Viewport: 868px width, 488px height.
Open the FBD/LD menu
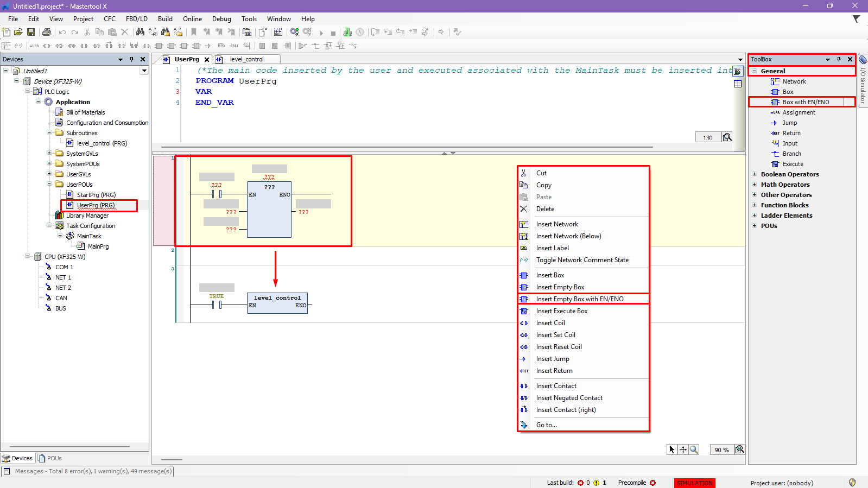click(x=136, y=19)
